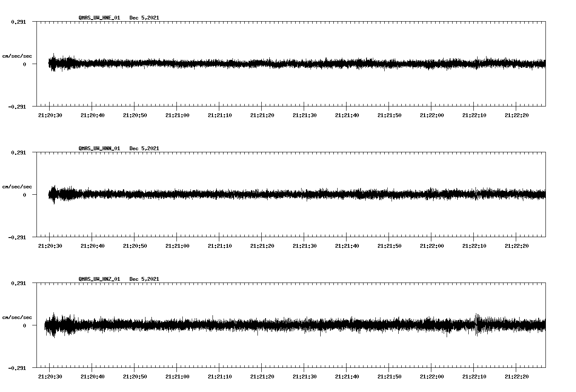Image resolution: width=576 pixels, height=392 pixels.
Task: Click the 21:21:00 time label on HNE plot
Action: point(177,115)
